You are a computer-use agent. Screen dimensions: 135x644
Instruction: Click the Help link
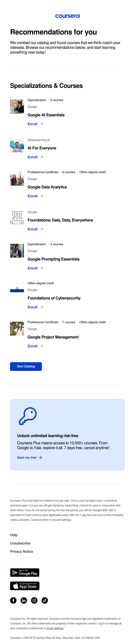[14, 535]
